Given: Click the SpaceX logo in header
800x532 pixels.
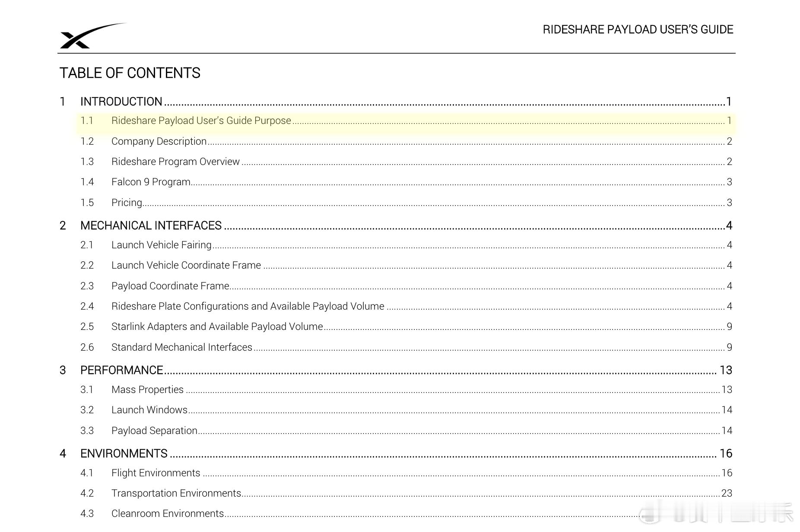Looking at the screenshot, I should coord(92,36).
